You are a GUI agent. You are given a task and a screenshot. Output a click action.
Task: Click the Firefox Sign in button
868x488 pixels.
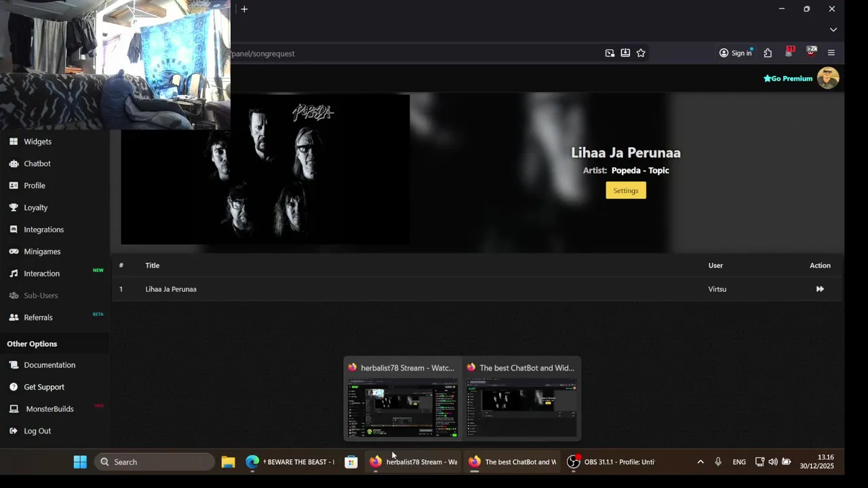pos(736,53)
